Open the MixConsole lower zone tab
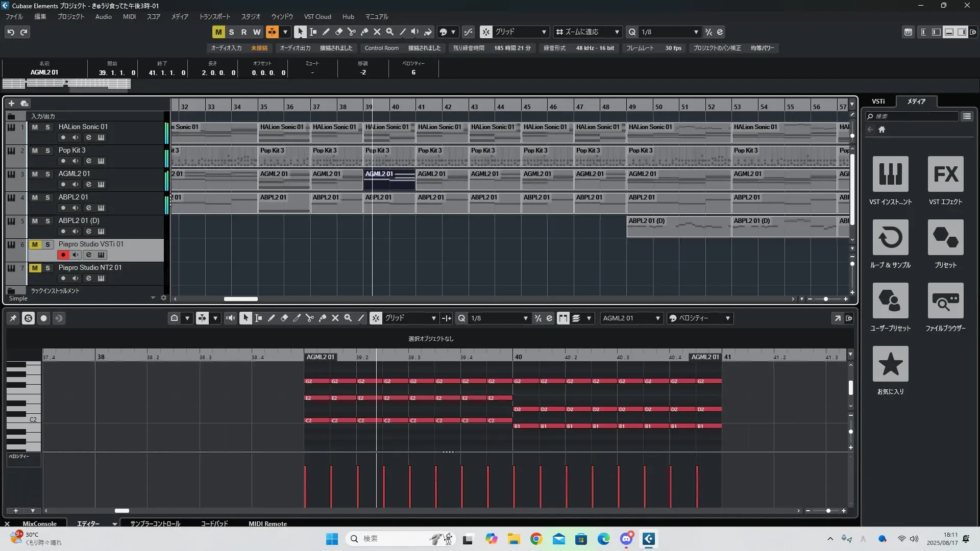 tap(39, 523)
